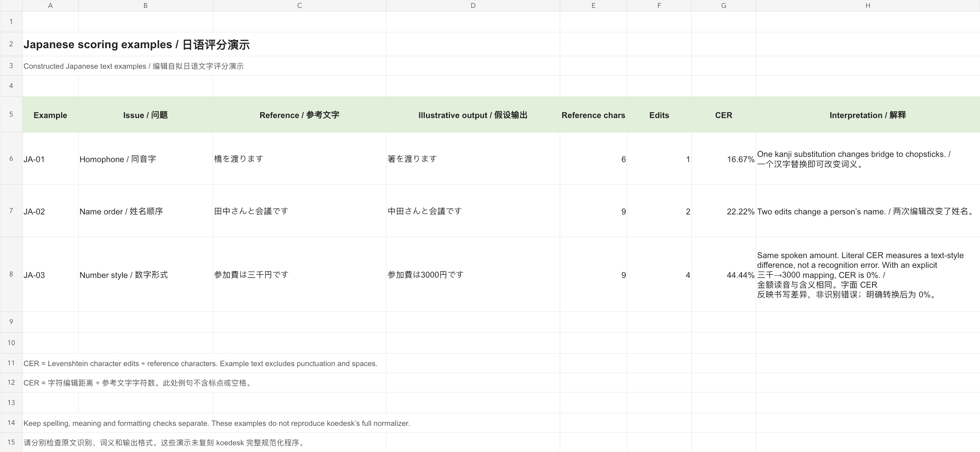The image size is (980, 452).
Task: Select column E header
Action: pos(593,5)
